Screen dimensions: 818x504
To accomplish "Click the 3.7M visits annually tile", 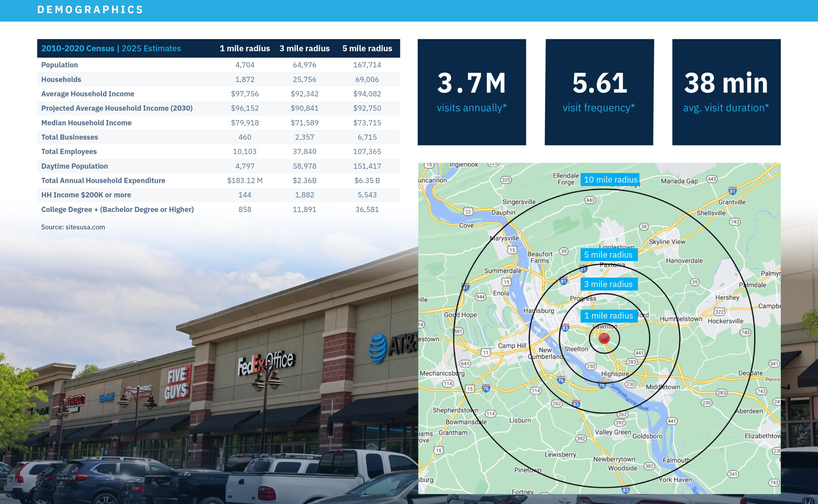I will [471, 92].
